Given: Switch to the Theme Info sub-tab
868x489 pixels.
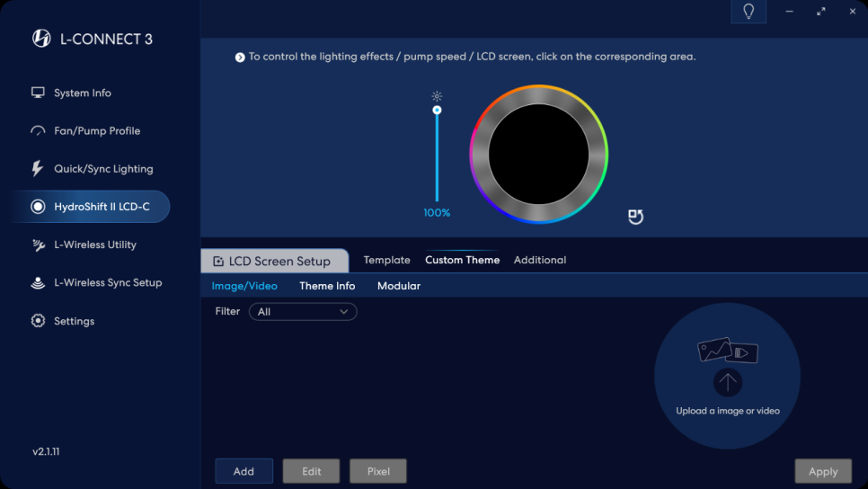Looking at the screenshot, I should pyautogui.click(x=327, y=286).
